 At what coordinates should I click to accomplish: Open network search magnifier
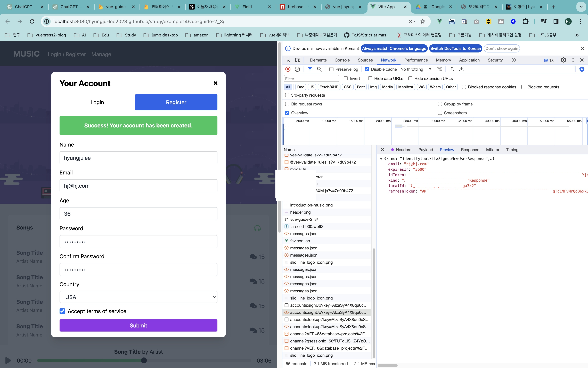coord(319,69)
